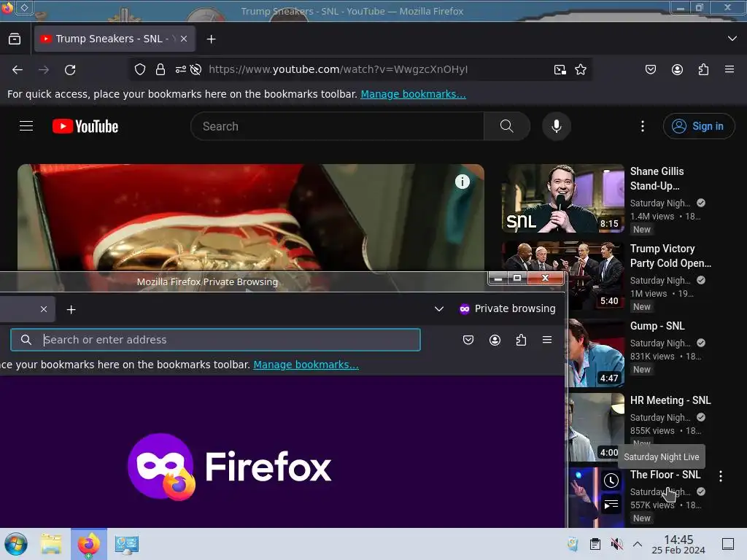This screenshot has width=747, height=560.
Task: Click the YouTube search magnifier button
Action: [x=507, y=126]
